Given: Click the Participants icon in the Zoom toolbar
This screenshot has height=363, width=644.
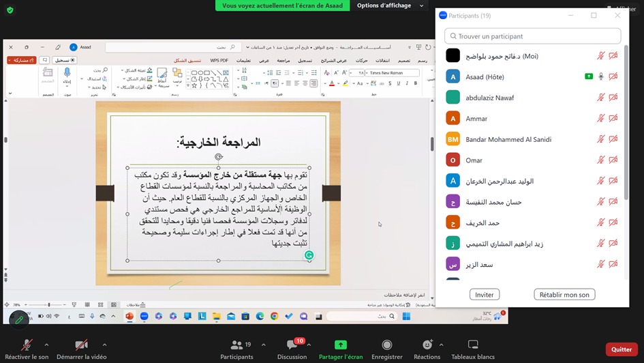Looking at the screenshot, I should pos(236,345).
